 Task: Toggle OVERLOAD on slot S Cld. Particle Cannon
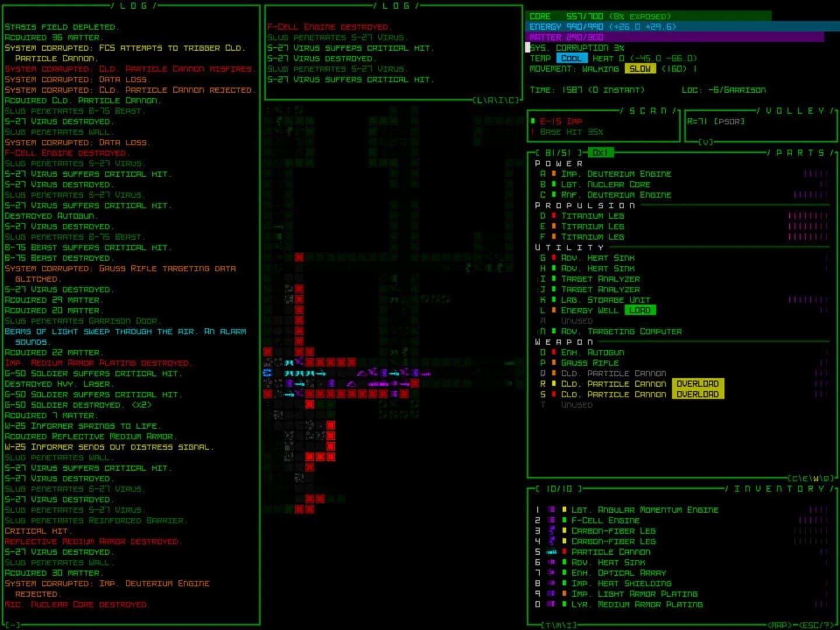(698, 394)
